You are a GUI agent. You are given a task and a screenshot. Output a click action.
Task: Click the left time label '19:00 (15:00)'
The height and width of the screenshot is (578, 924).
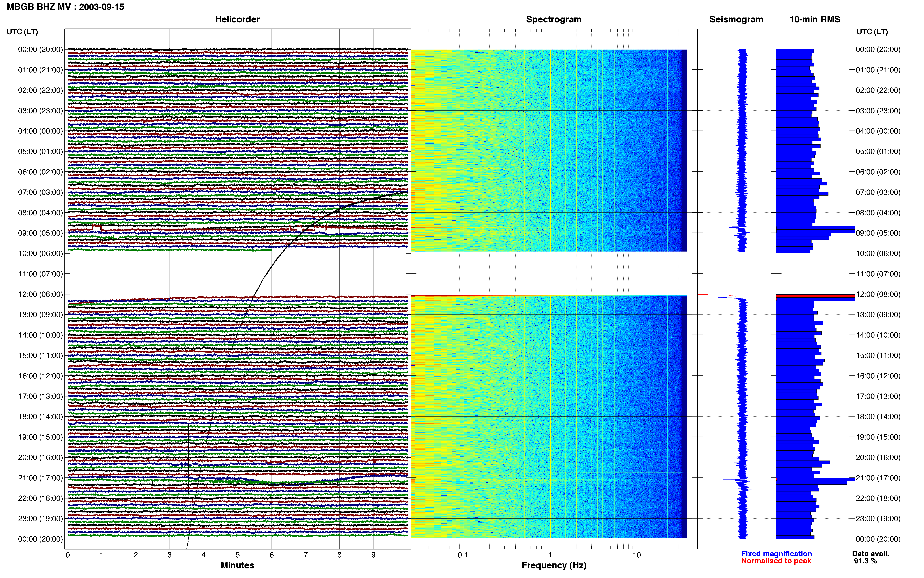(41, 437)
